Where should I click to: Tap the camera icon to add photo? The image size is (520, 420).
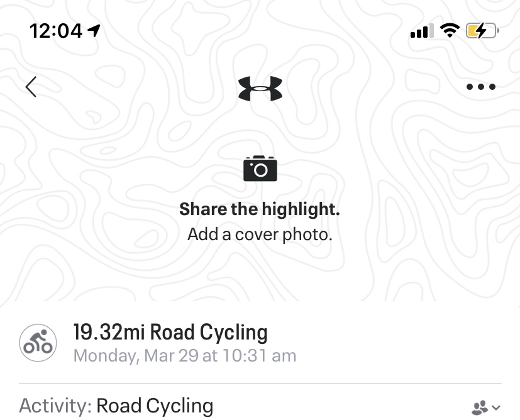pos(260,169)
